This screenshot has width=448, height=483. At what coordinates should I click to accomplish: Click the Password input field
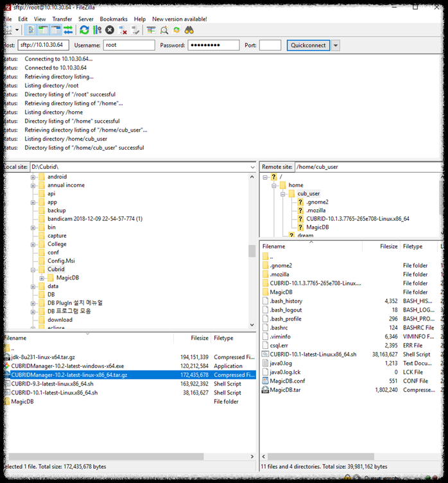214,45
